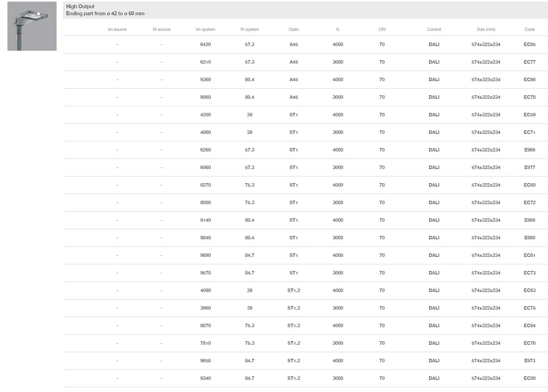Select the 9360 lm system value
Viewport: 548px width, 392px height.
(x=205, y=80)
